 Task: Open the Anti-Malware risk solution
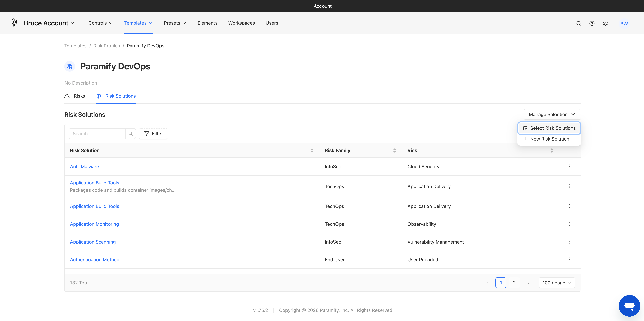click(84, 167)
